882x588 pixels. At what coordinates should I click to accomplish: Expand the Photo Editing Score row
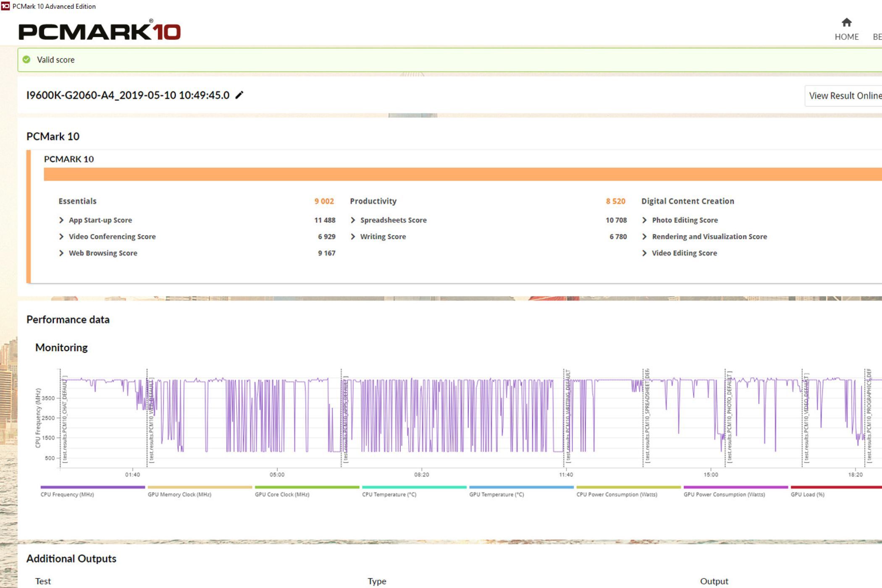tap(644, 220)
